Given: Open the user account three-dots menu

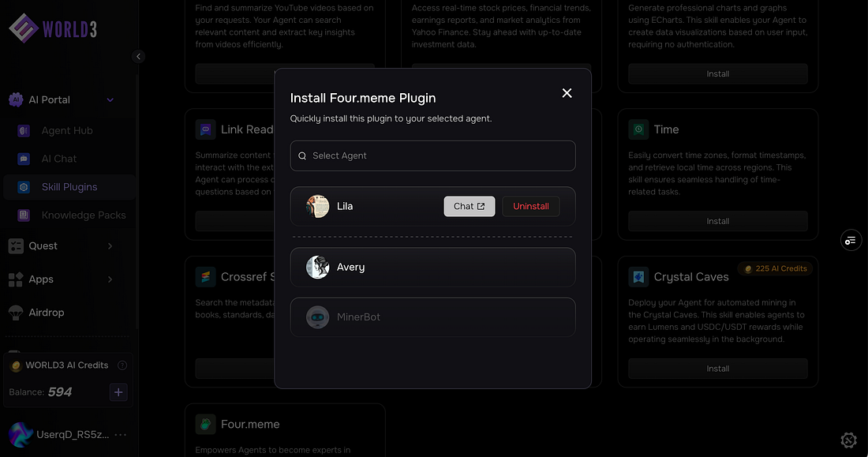Looking at the screenshot, I should click(x=121, y=435).
